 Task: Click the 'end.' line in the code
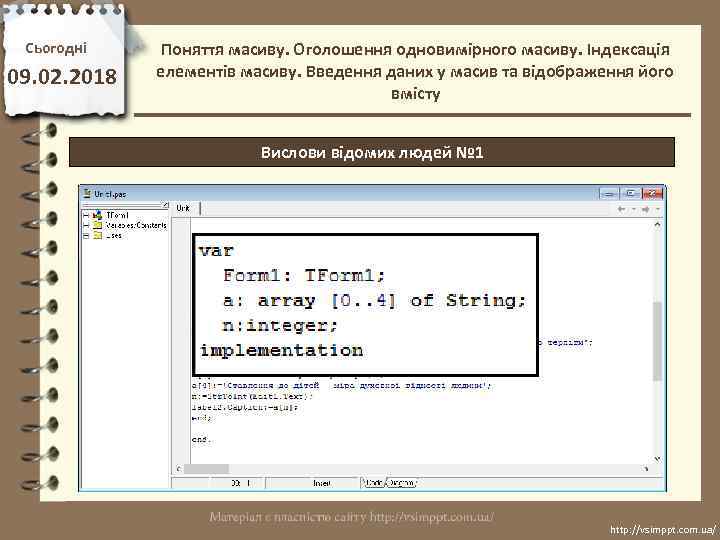tap(201, 439)
